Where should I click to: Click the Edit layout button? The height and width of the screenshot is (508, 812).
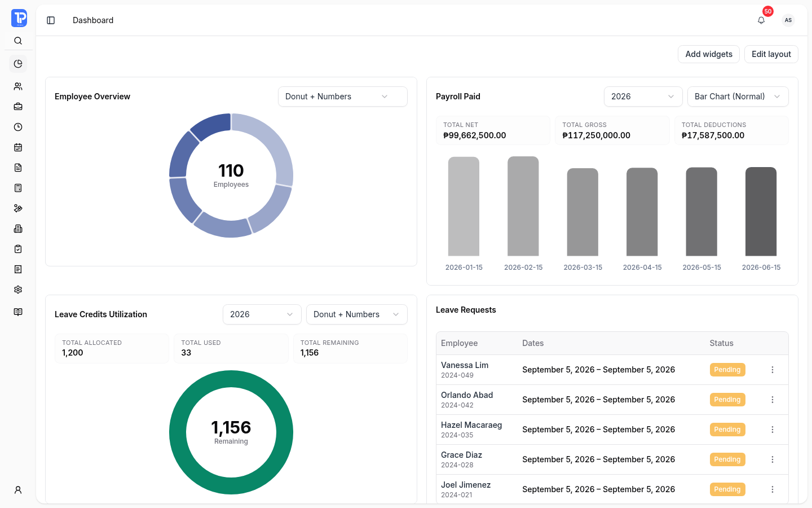coord(771,54)
